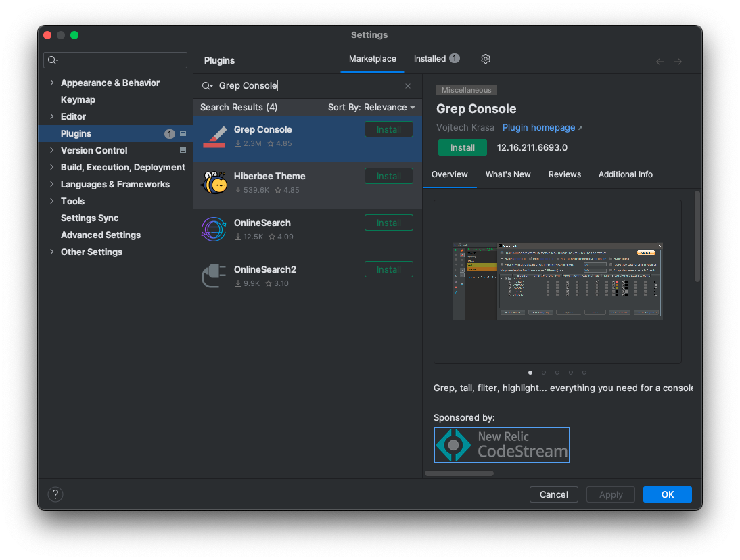Install the Hiberbee Theme plugin
The height and width of the screenshot is (560, 740).
coord(389,176)
